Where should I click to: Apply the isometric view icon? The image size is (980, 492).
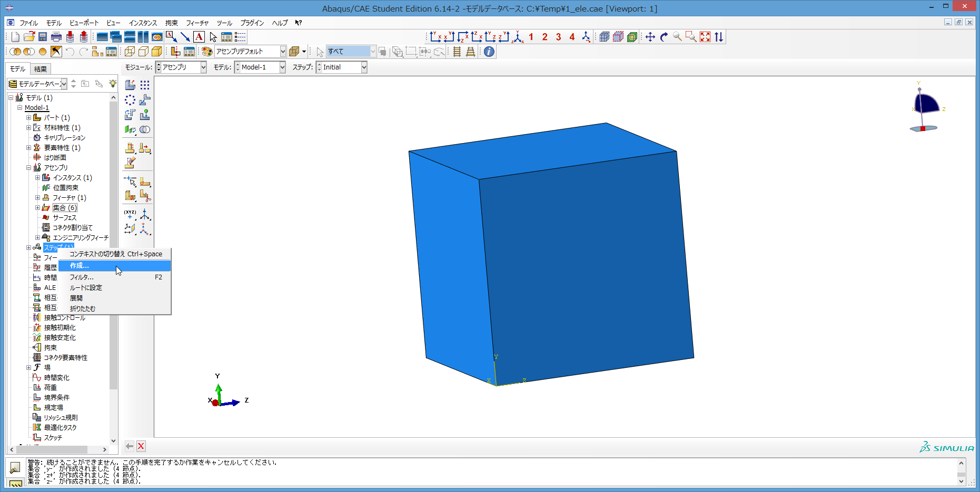tap(518, 37)
